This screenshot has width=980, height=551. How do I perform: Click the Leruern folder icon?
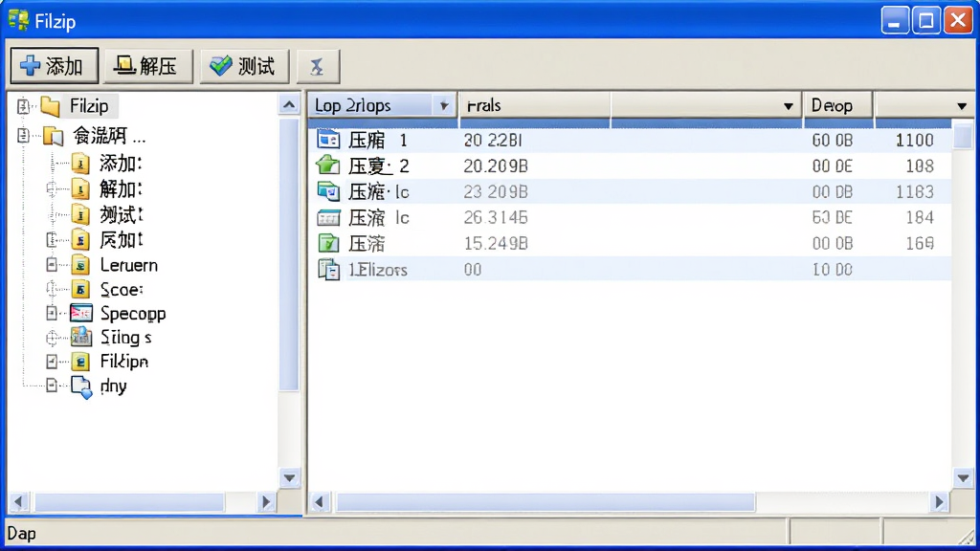pos(80,265)
